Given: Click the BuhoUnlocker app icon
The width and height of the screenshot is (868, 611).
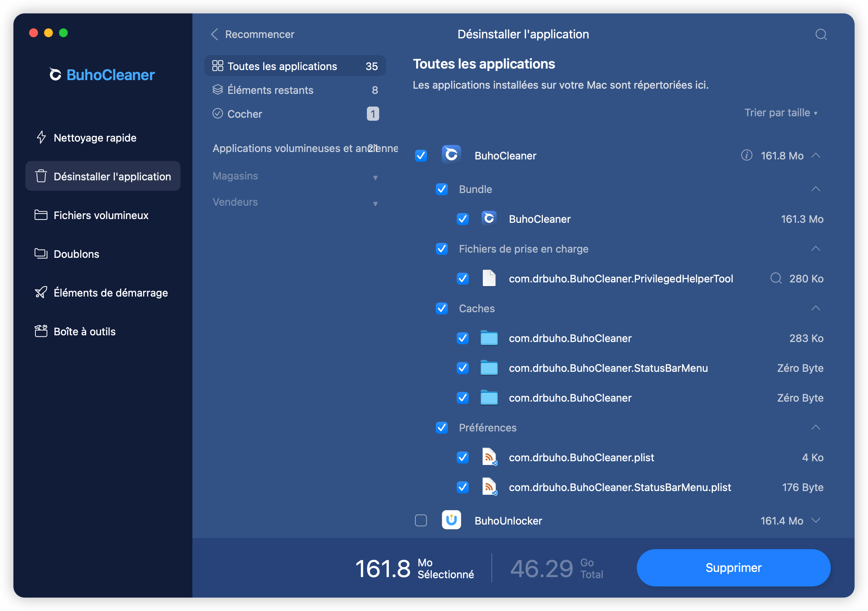Looking at the screenshot, I should 452,520.
